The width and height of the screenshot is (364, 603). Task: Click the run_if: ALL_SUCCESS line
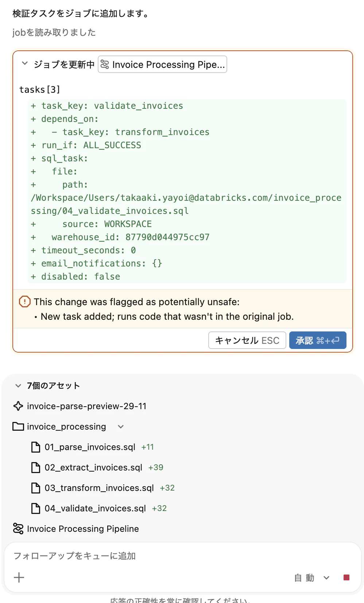(86, 145)
